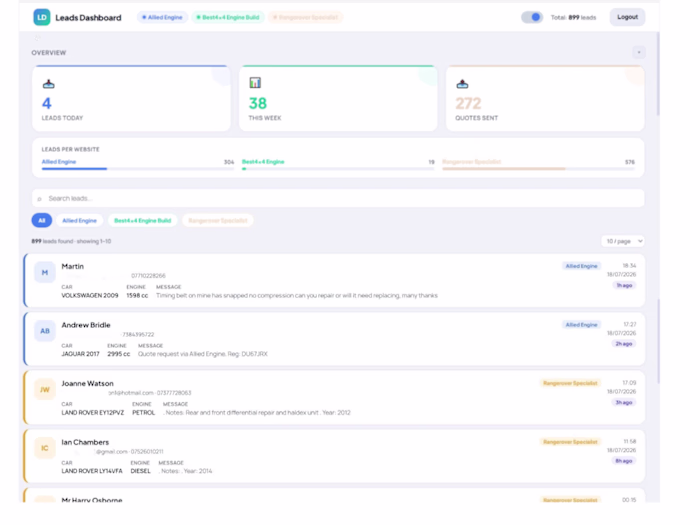Click header Best4x4 Engine Build tag
Image resolution: width=700 pixels, height=525 pixels.
228,17
